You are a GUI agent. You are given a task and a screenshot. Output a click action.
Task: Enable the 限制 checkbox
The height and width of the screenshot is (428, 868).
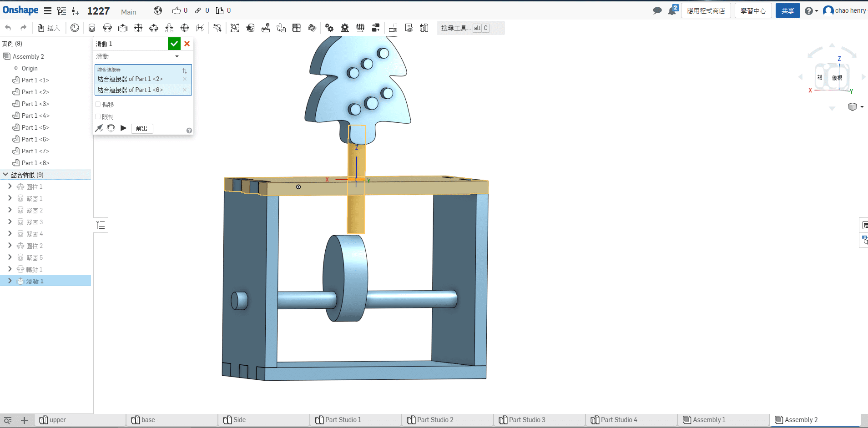coord(98,116)
